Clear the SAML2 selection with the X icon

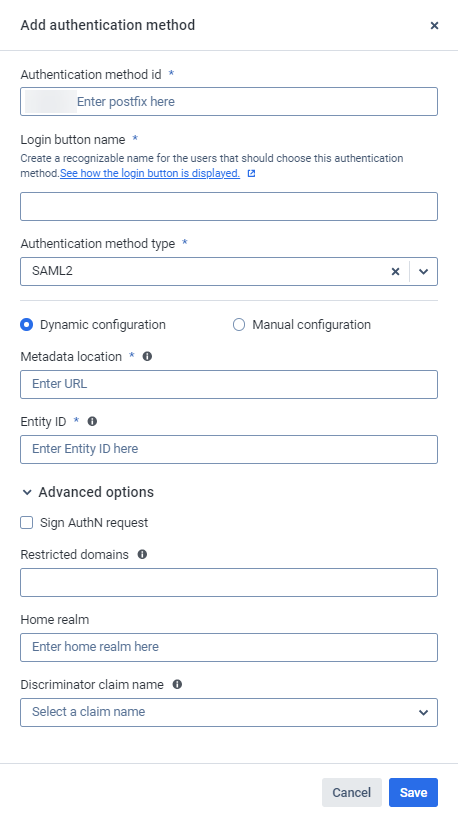[x=396, y=271]
